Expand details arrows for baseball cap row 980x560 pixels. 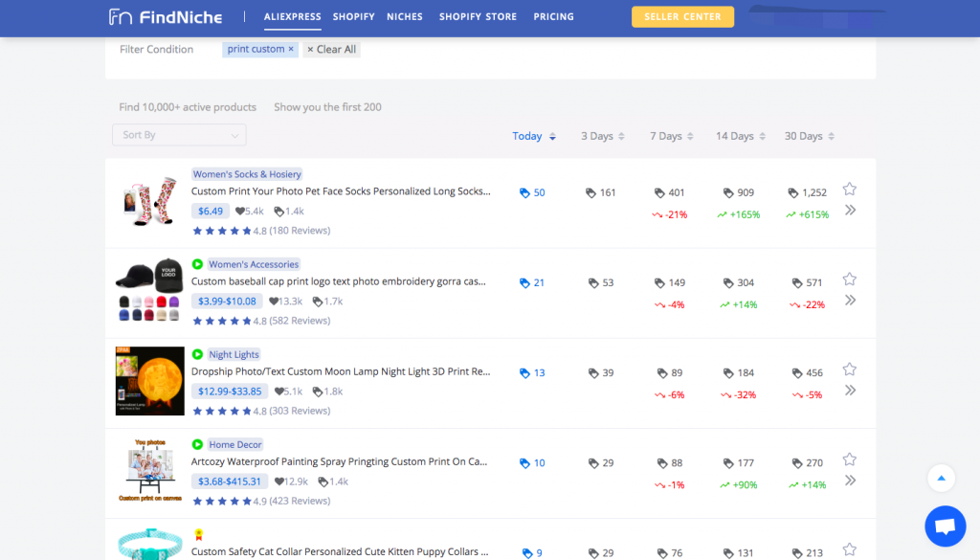tap(850, 300)
